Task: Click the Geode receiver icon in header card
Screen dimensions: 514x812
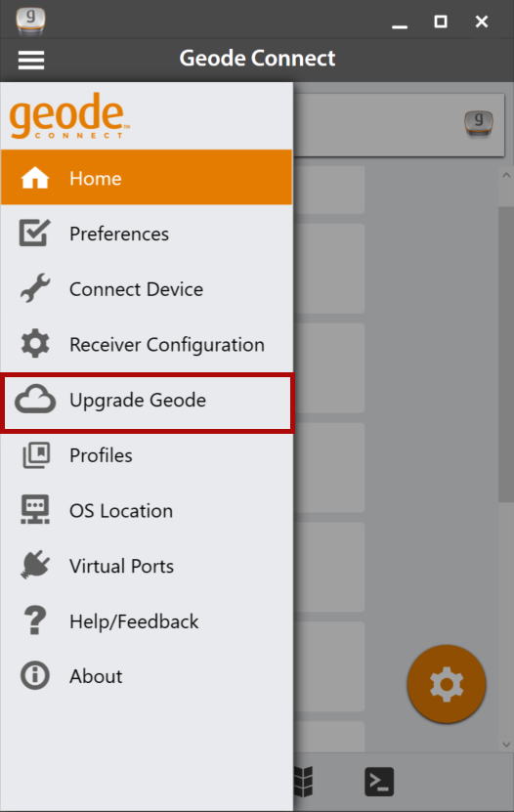Action: [478, 124]
